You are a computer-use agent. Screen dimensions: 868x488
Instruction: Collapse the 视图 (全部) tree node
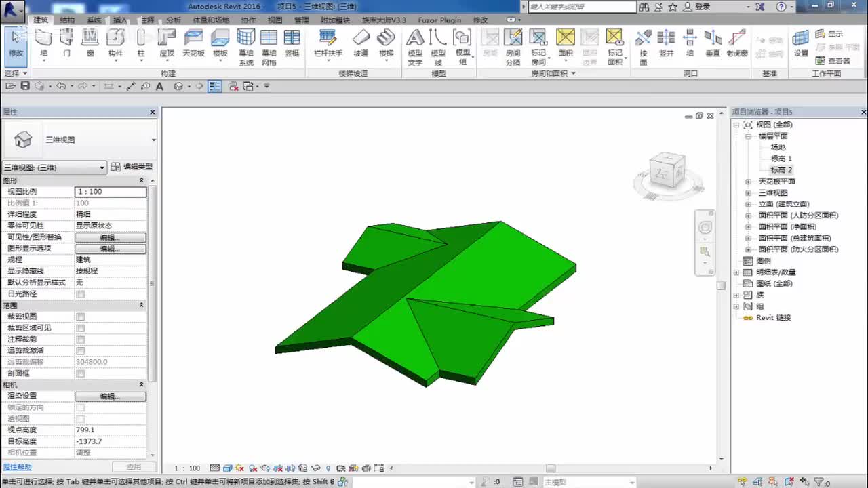point(736,125)
